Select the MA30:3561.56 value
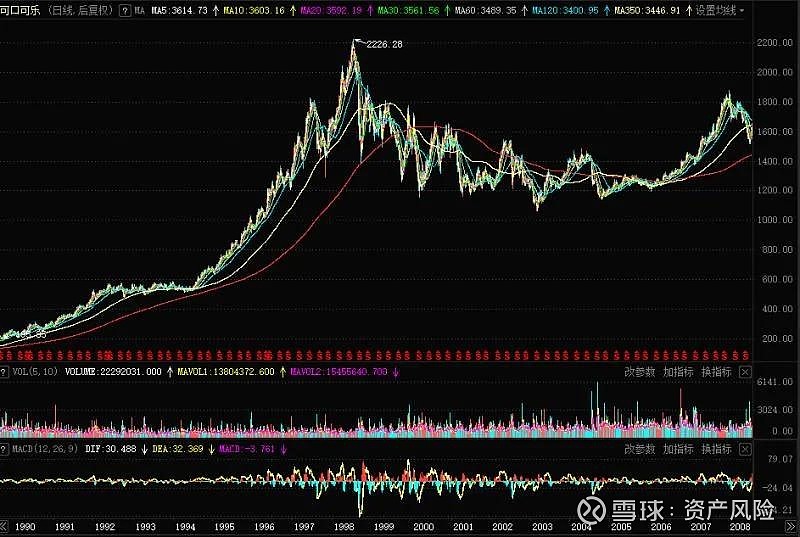This screenshot has height=537, width=800. point(408,10)
